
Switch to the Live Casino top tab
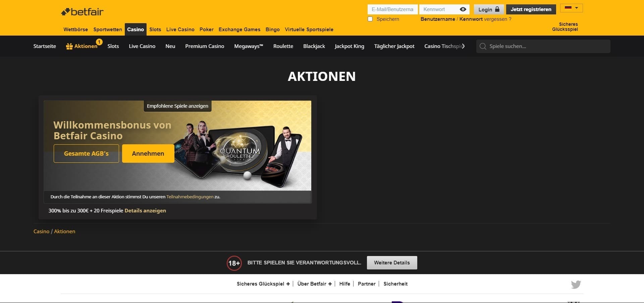180,30
